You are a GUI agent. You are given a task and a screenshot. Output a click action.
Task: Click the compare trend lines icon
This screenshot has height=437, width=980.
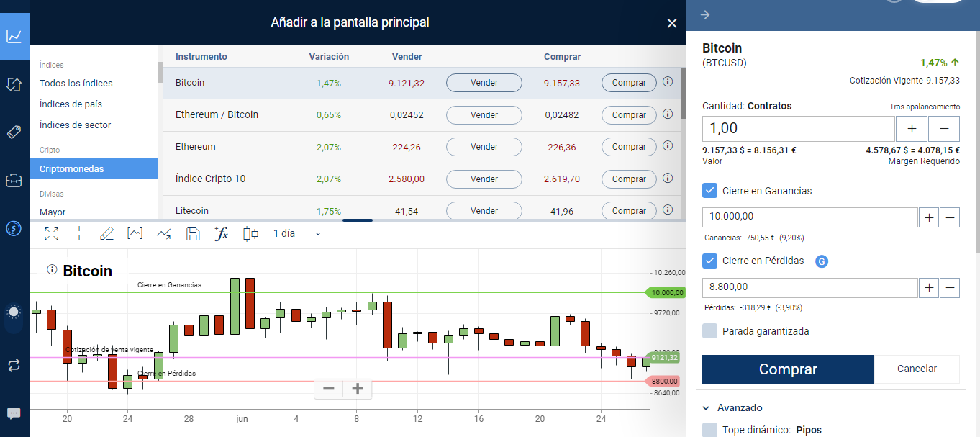pyautogui.click(x=164, y=233)
